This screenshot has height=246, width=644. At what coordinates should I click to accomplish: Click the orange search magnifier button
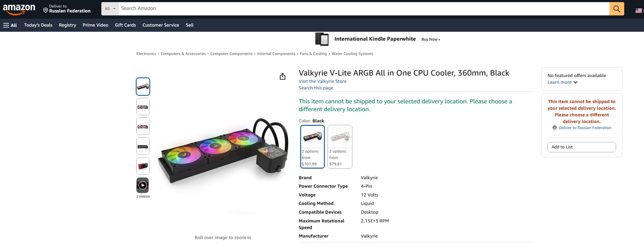click(617, 9)
